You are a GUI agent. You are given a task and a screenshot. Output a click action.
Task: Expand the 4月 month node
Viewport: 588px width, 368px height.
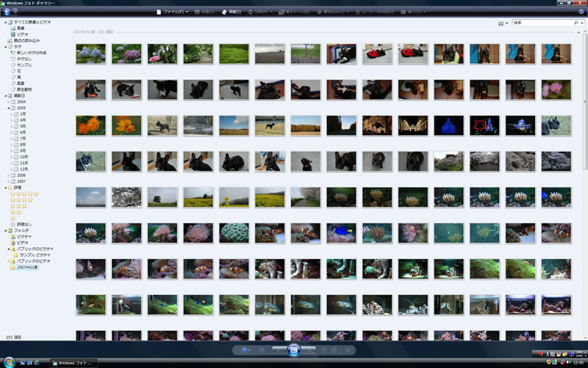pyautogui.click(x=11, y=120)
